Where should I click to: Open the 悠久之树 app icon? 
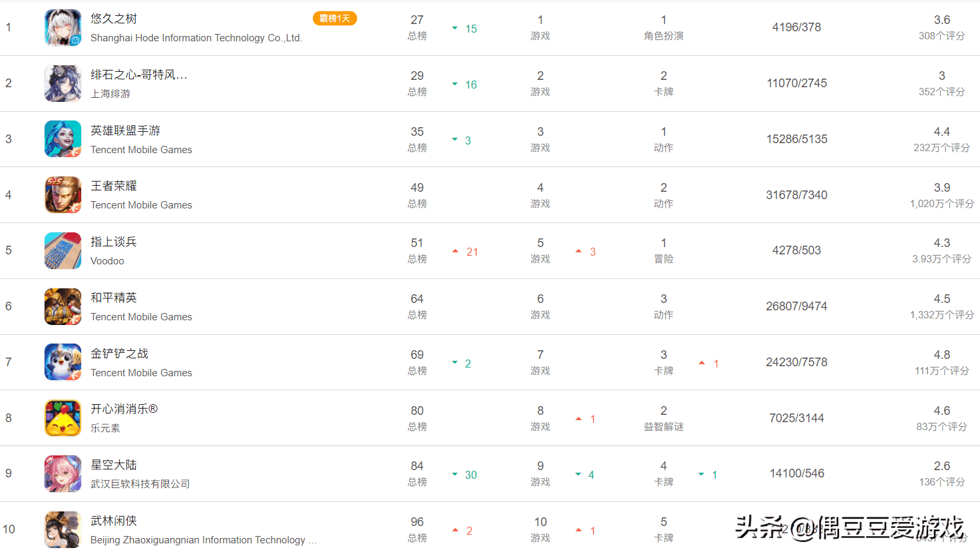click(63, 27)
